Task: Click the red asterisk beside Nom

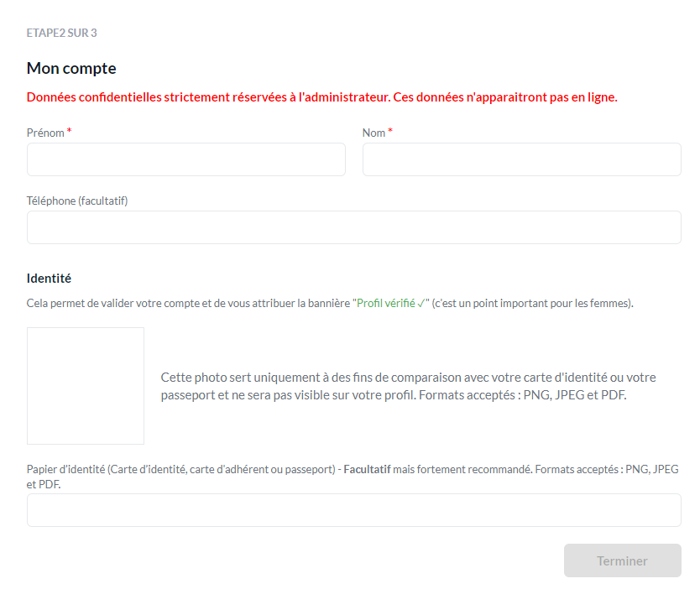Action: [x=390, y=131]
